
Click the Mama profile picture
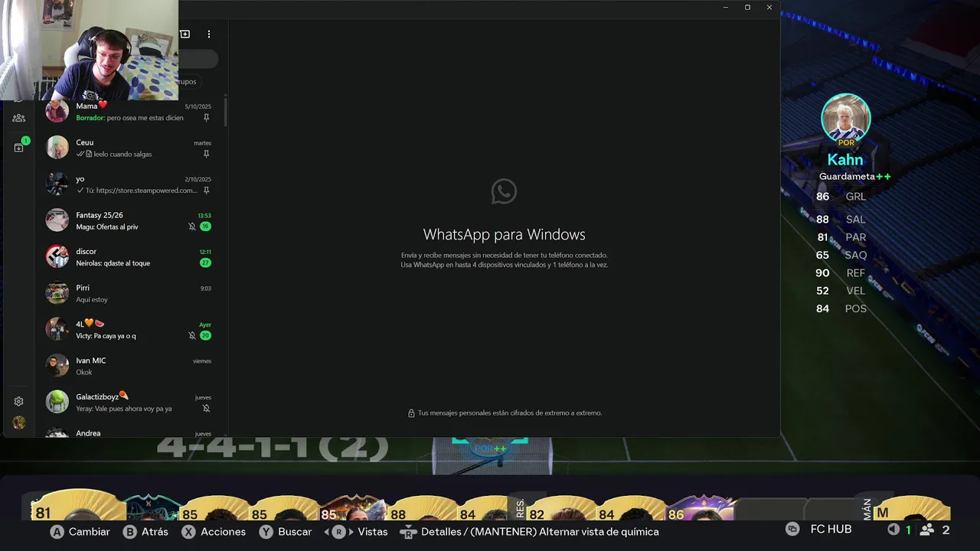coord(57,111)
